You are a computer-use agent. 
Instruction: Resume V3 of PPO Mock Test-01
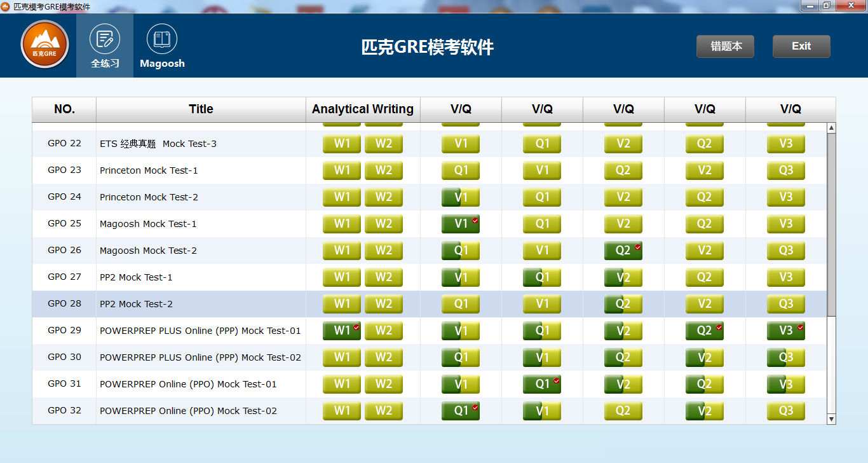click(x=786, y=384)
